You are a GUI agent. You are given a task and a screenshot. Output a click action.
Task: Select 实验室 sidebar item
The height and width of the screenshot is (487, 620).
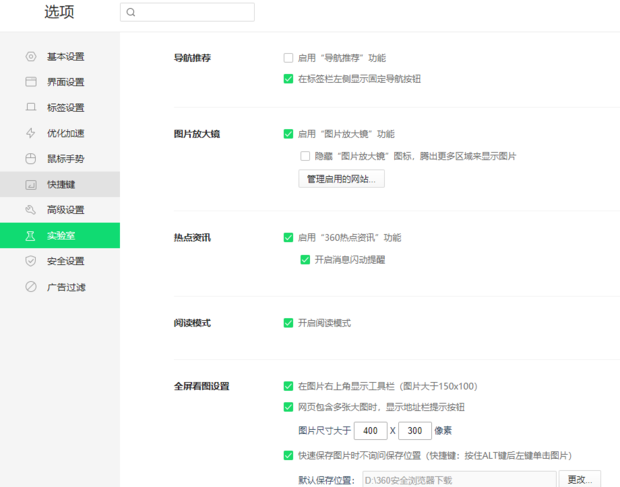point(60,236)
